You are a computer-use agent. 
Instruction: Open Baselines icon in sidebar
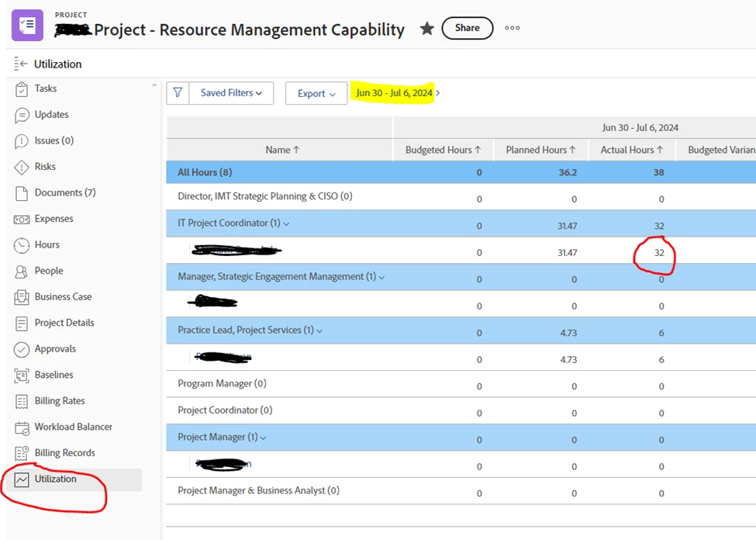(22, 376)
